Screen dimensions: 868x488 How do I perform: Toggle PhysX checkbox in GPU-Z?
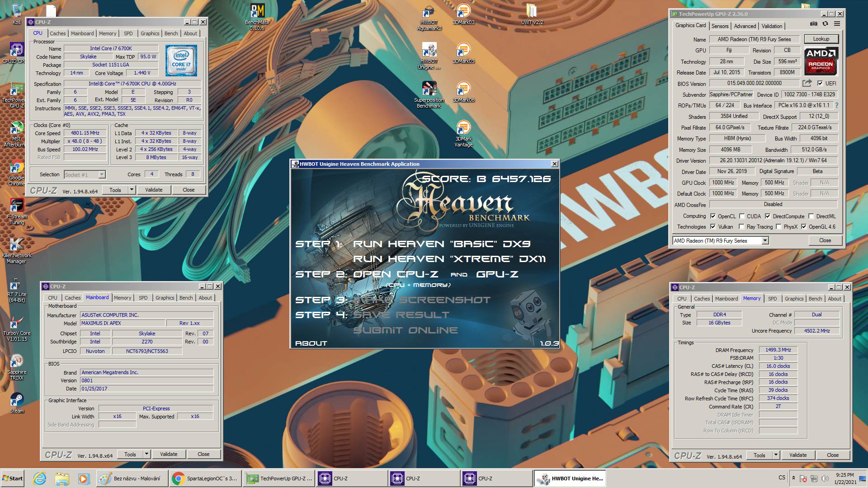pyautogui.click(x=778, y=226)
